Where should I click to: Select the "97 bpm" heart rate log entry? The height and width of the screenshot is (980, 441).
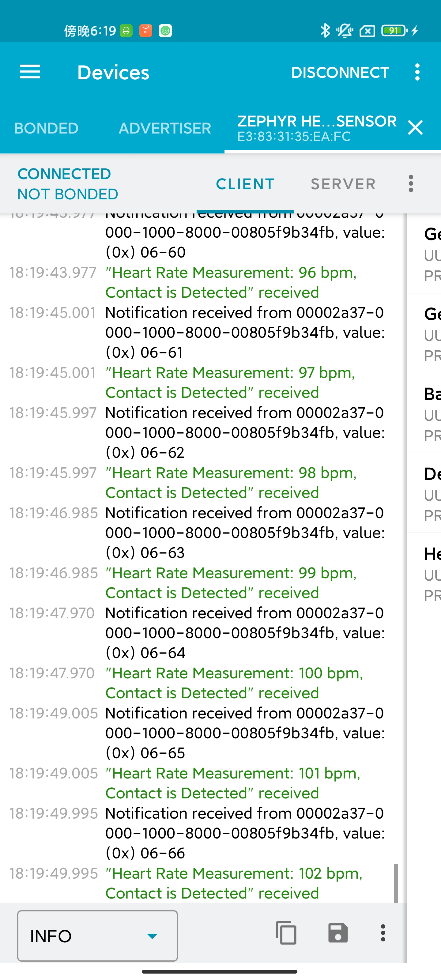pos(230,382)
